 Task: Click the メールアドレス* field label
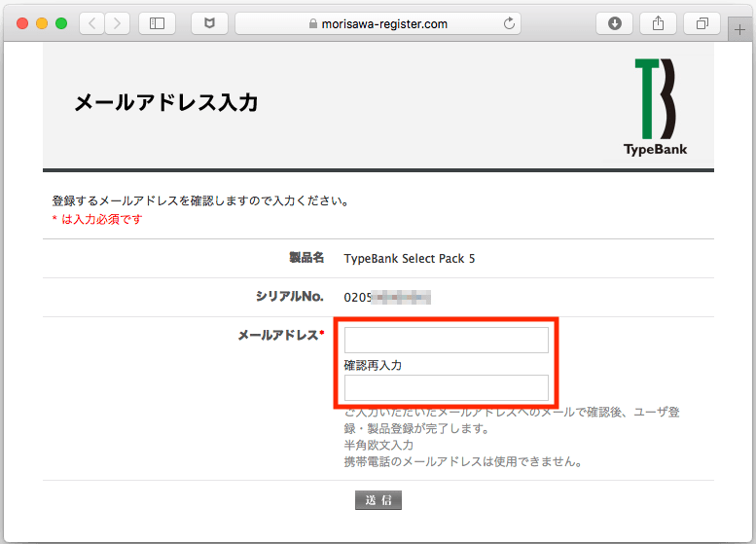click(x=281, y=335)
